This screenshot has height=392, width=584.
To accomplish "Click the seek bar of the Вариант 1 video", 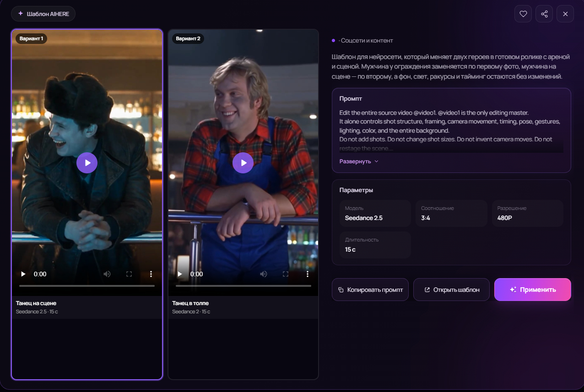I will coord(87,286).
